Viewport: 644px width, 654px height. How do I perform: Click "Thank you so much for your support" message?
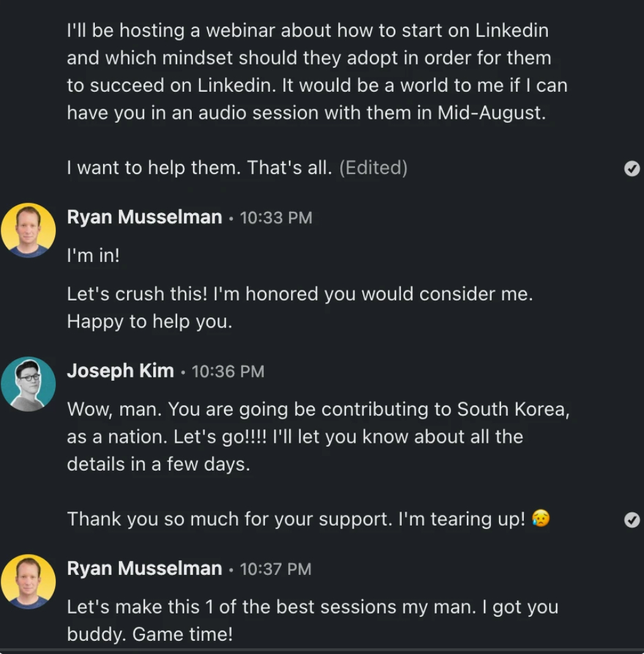pos(295,519)
